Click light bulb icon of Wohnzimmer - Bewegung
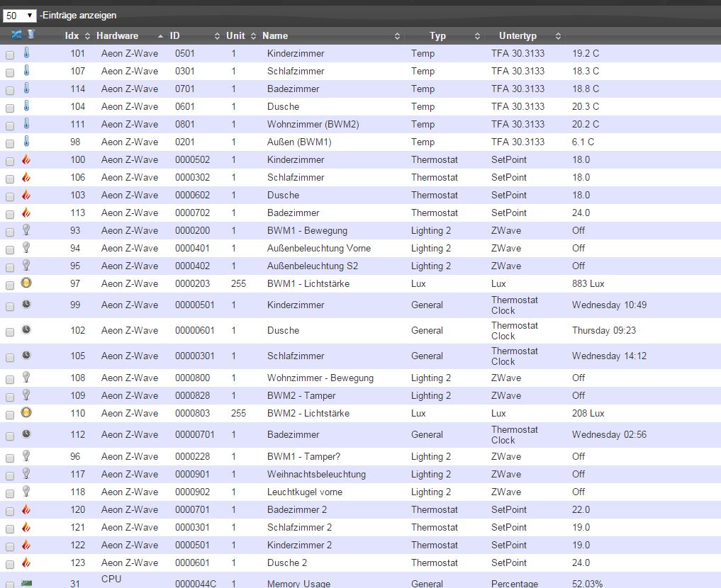Image resolution: width=721 pixels, height=588 pixels. pyautogui.click(x=26, y=377)
